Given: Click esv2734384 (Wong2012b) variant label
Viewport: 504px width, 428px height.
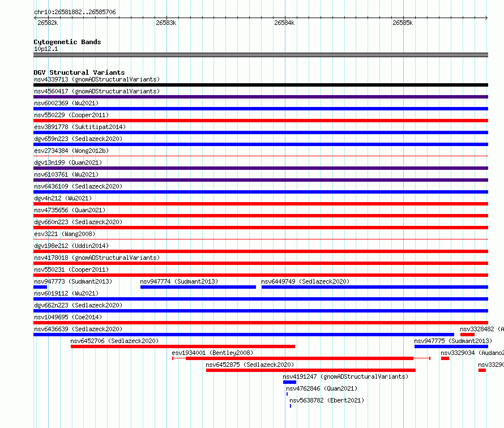Looking at the screenshot, I should pyautogui.click(x=71, y=151).
